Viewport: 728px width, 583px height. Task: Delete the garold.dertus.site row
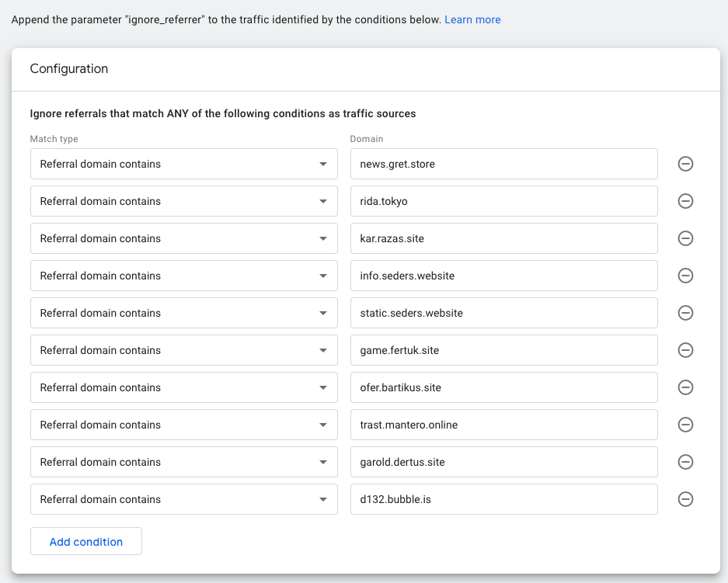[x=685, y=462]
